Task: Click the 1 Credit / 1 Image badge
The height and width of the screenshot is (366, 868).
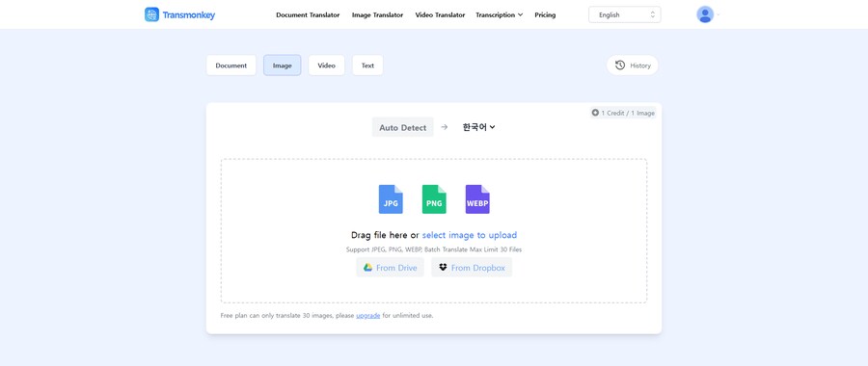Action: pyautogui.click(x=623, y=113)
